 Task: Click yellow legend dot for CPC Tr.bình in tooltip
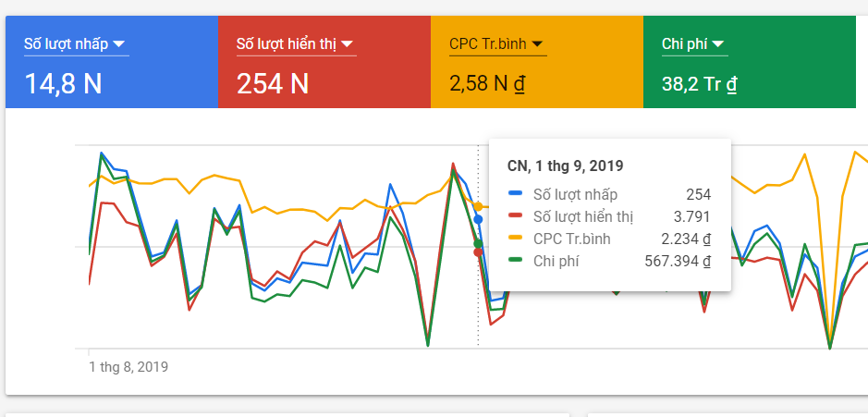(x=515, y=239)
